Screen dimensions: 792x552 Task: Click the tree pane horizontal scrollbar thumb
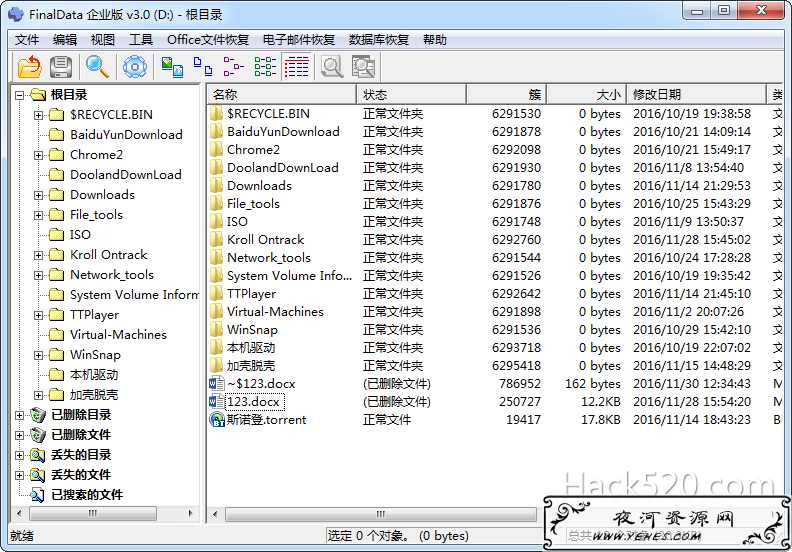coord(93,514)
